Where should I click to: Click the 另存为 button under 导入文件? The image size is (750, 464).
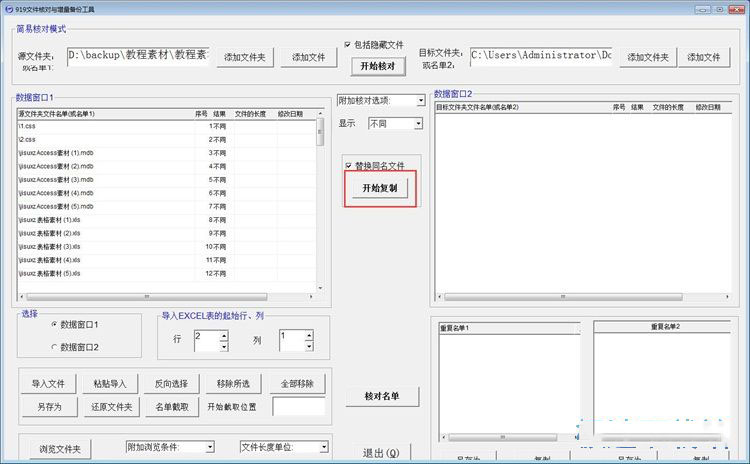(50, 407)
